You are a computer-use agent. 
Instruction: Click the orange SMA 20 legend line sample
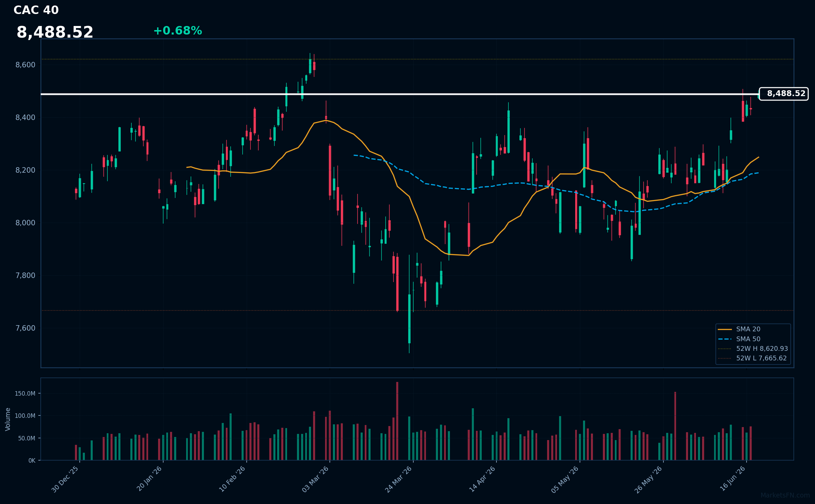click(725, 329)
